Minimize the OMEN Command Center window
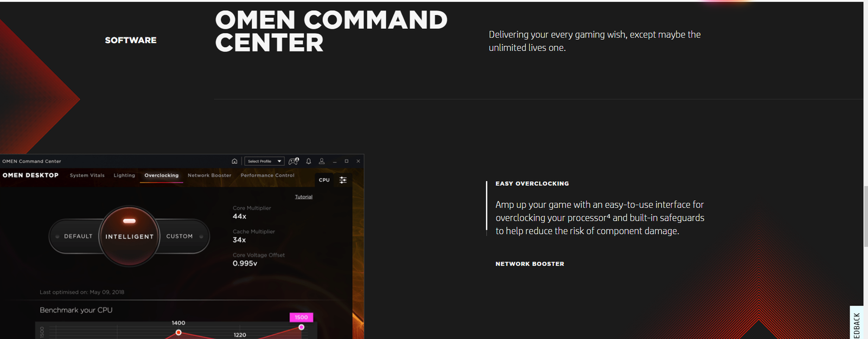The height and width of the screenshot is (339, 868). pyautogui.click(x=335, y=161)
